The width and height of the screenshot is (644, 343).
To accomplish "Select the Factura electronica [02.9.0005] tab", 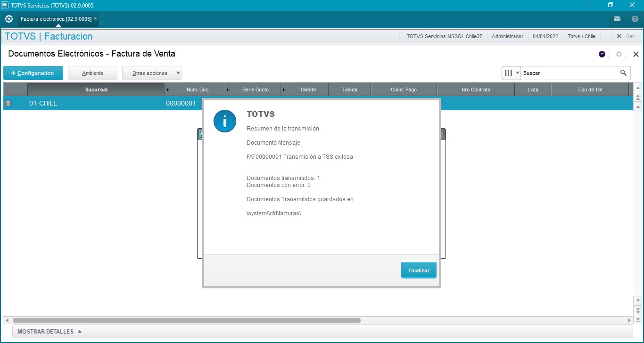I will 56,19.
